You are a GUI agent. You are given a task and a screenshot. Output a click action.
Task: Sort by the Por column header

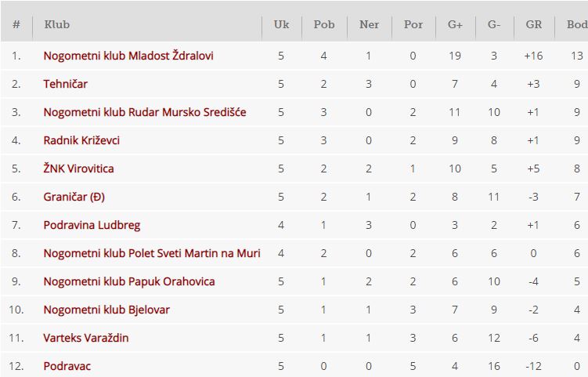[x=413, y=25]
